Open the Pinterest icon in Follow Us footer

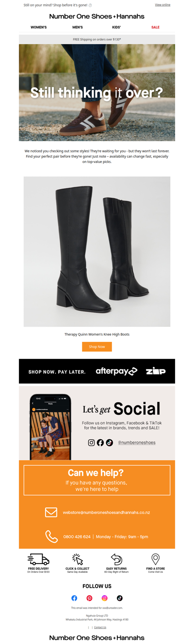coord(89,598)
